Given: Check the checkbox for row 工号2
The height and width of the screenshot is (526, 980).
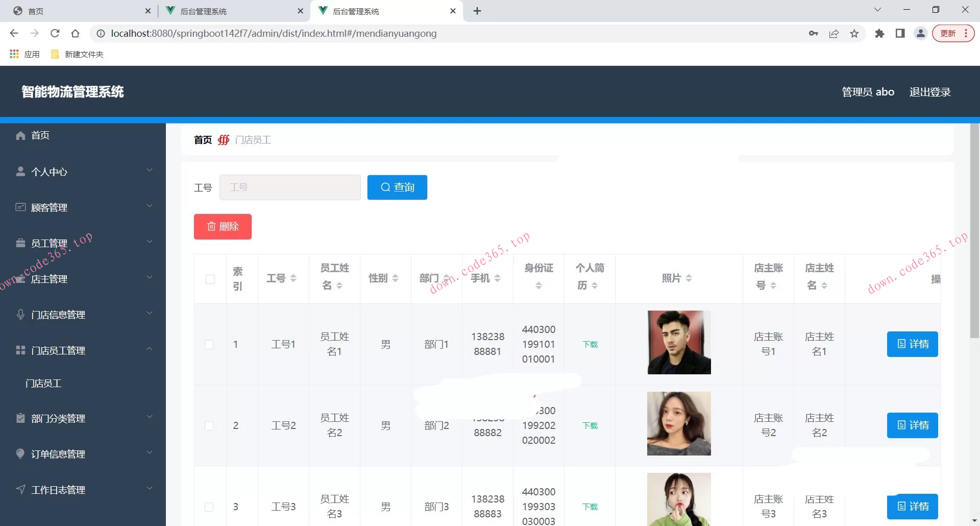Looking at the screenshot, I should (x=209, y=426).
